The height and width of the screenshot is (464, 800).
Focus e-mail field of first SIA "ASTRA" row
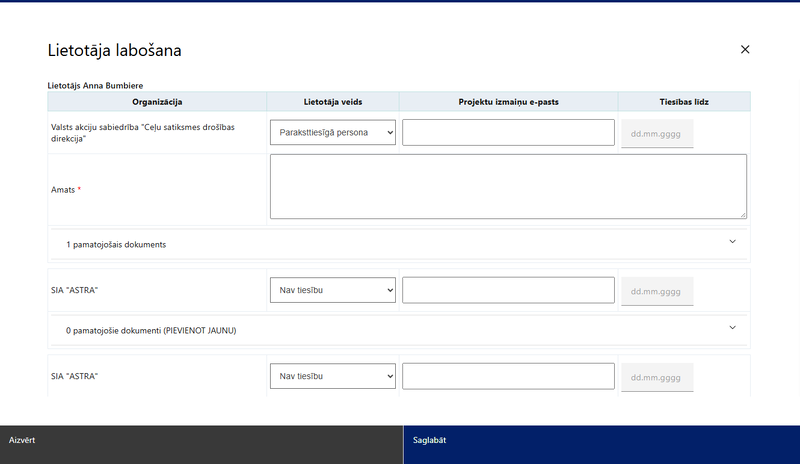[508, 290]
